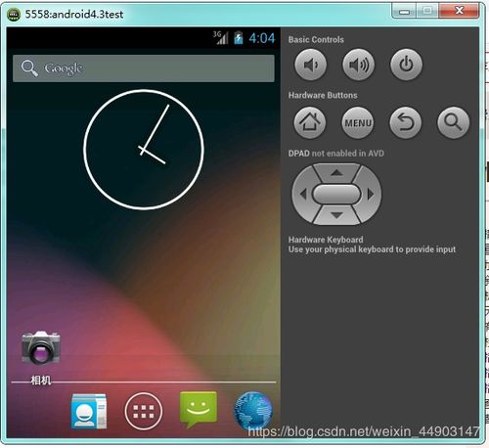Click the DPAD center button

336,195
